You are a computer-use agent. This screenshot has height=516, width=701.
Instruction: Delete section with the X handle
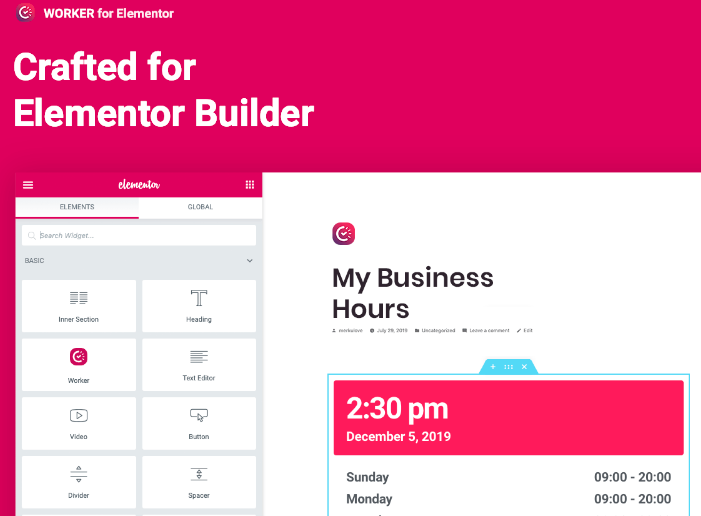click(x=524, y=367)
